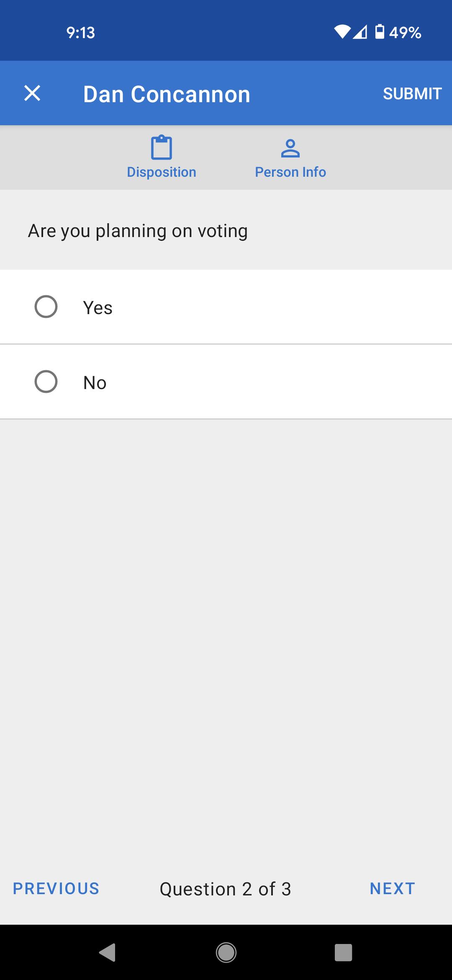Screen dimensions: 452x980
Task: Choose the Yes answer text
Action: pos(98,308)
